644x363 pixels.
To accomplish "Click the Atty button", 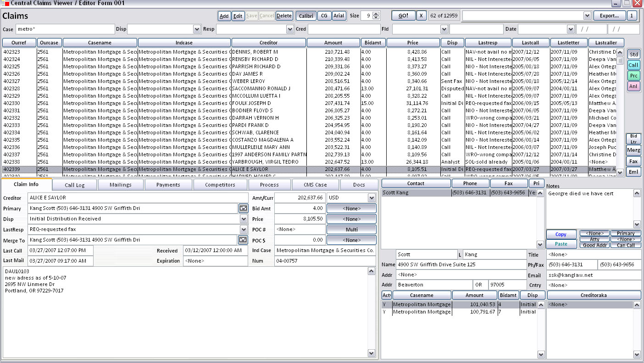I will [594, 239].
